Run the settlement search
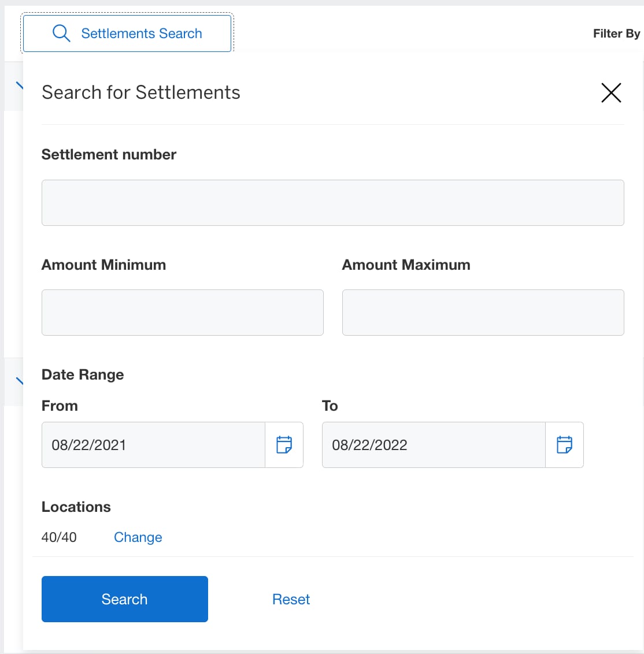Screen dimensions: 644x654 124,599
